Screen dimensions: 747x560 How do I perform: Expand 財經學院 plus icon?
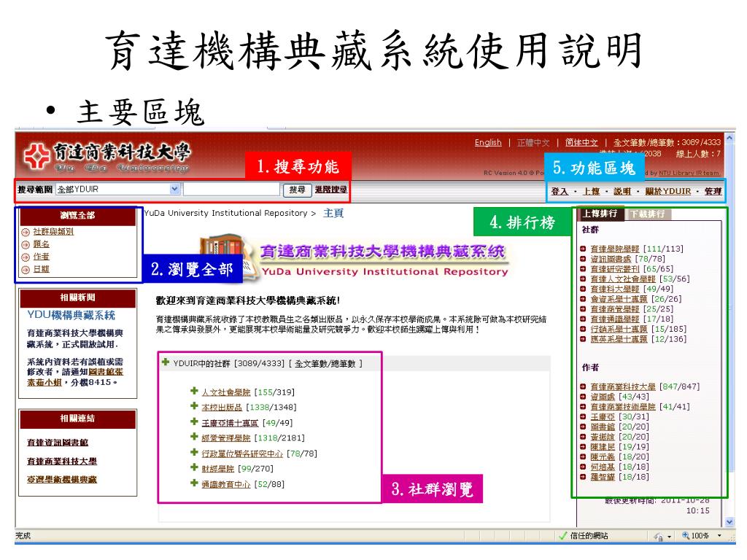point(194,467)
